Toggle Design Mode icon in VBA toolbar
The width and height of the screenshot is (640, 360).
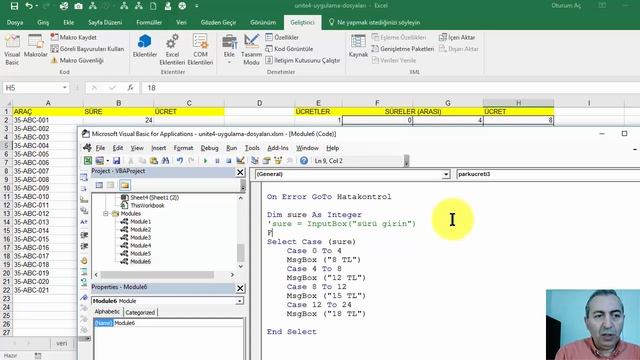click(240, 161)
